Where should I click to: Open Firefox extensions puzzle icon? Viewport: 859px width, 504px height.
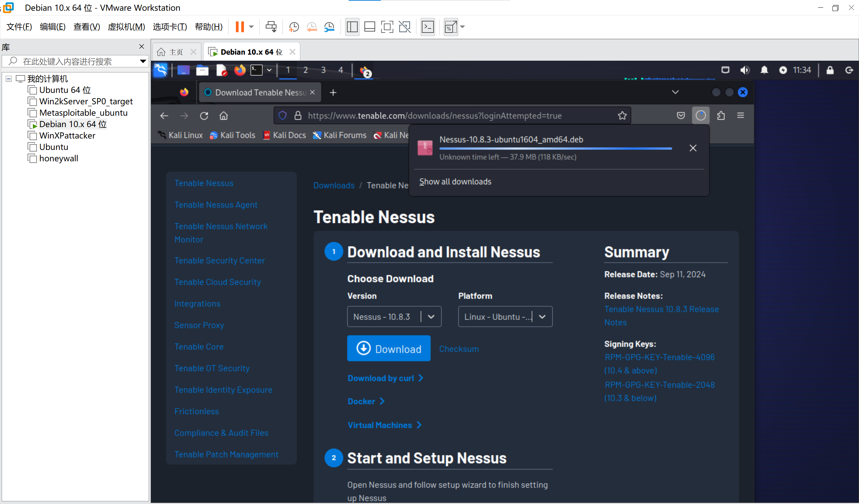point(721,116)
